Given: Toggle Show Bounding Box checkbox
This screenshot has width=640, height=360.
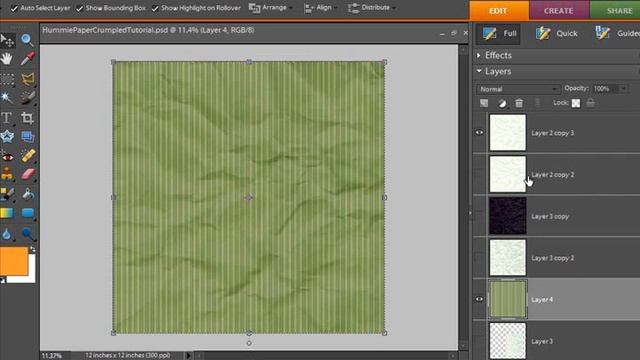Looking at the screenshot, I should pos(80,8).
